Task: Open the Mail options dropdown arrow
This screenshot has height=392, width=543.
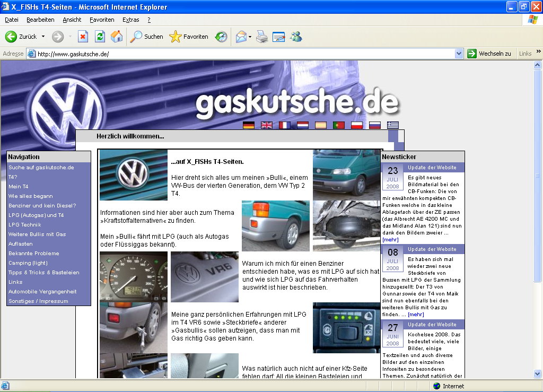Action: click(x=250, y=37)
